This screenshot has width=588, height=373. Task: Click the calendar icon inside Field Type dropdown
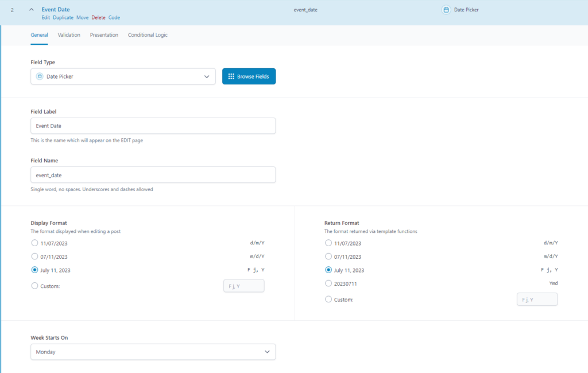40,76
